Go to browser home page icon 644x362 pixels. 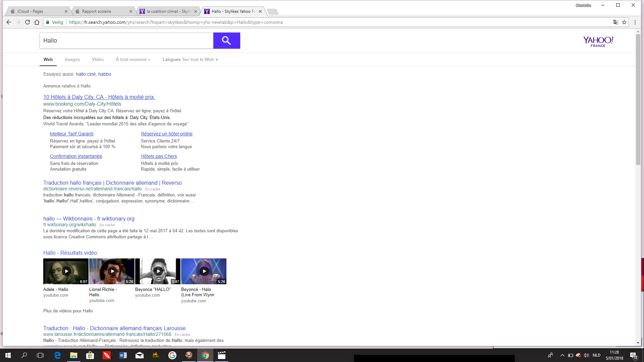click(37, 22)
